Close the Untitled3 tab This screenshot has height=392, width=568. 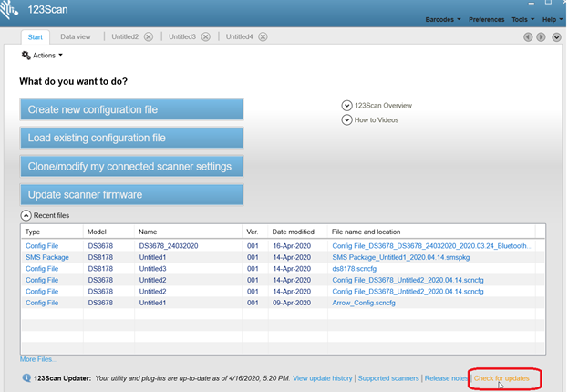click(x=205, y=36)
